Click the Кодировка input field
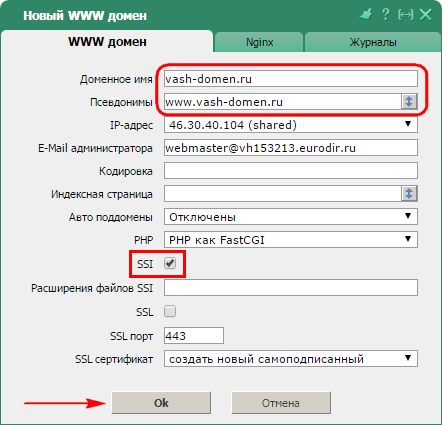The width and height of the screenshot is (442, 425). [291, 171]
